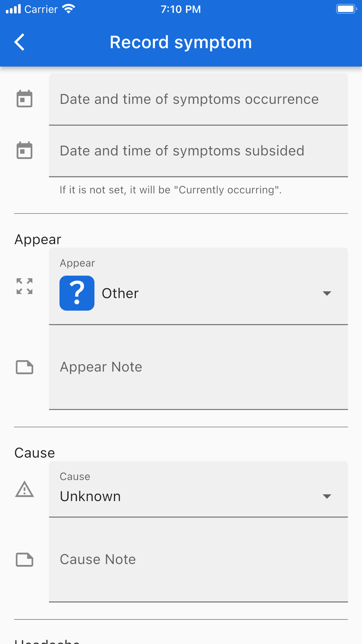Tap the expand arrows icon beside Appear
362x644 pixels.
(25, 286)
